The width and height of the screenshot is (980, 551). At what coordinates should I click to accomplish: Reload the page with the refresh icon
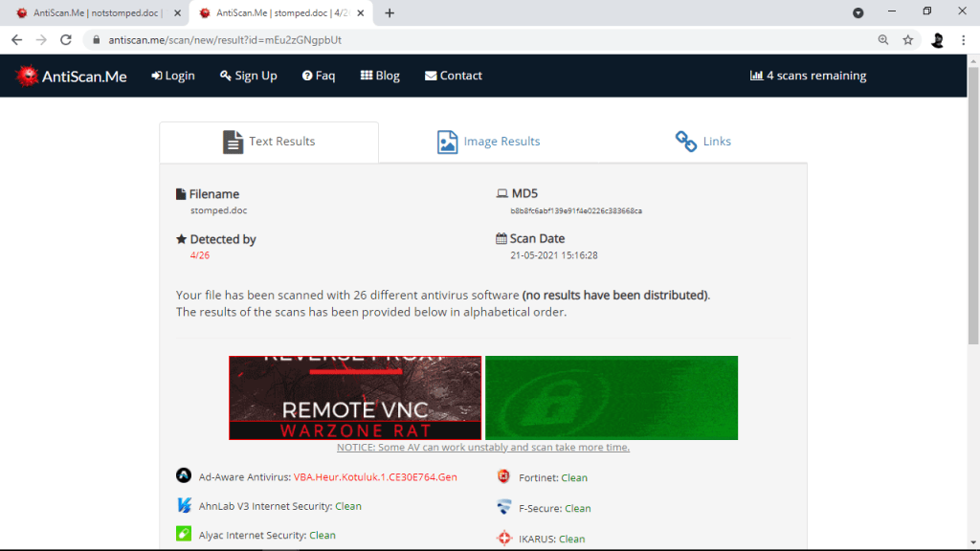point(66,40)
